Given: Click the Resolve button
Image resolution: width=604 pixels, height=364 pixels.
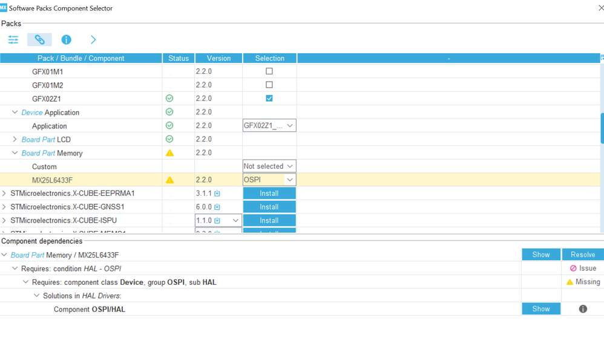Looking at the screenshot, I should 583,255.
